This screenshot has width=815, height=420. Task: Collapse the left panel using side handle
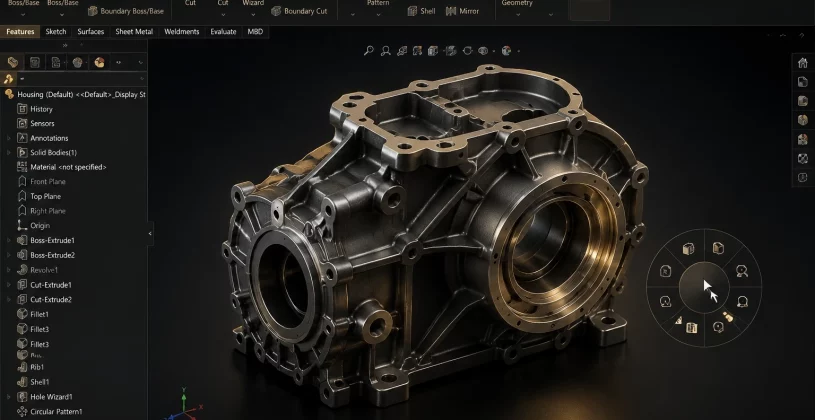(150, 233)
